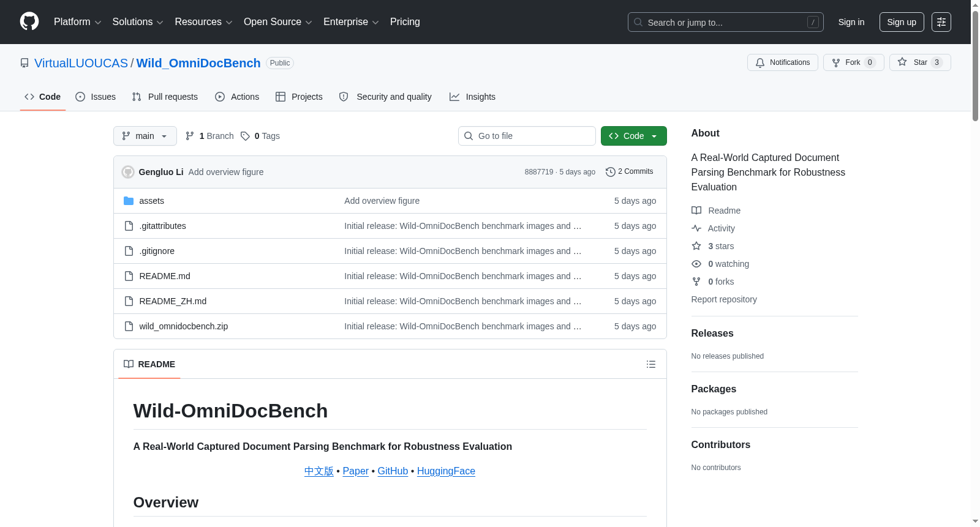Image resolution: width=980 pixels, height=527 pixels.
Task: Open the wild_omnidocbench.zip file
Action: click(184, 326)
